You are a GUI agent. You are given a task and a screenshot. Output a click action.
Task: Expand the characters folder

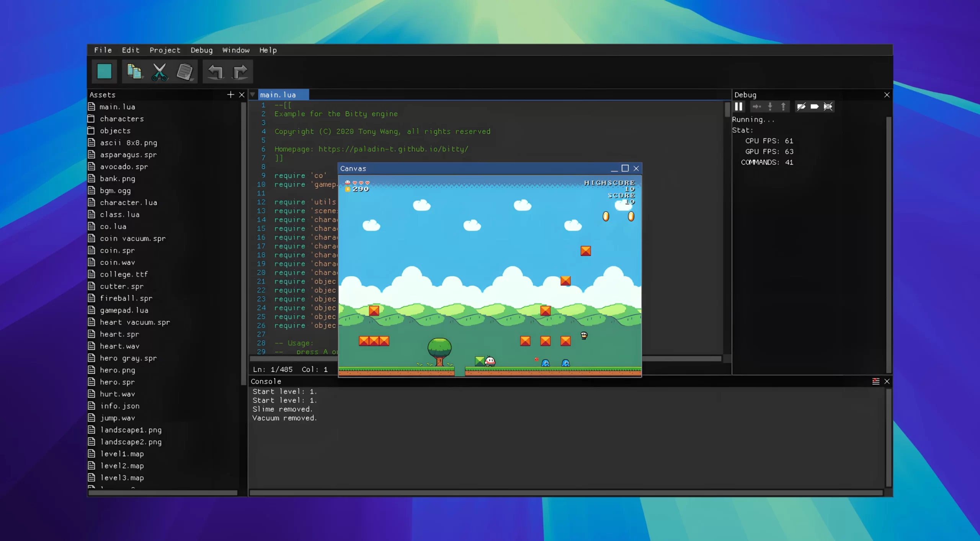[121, 119]
